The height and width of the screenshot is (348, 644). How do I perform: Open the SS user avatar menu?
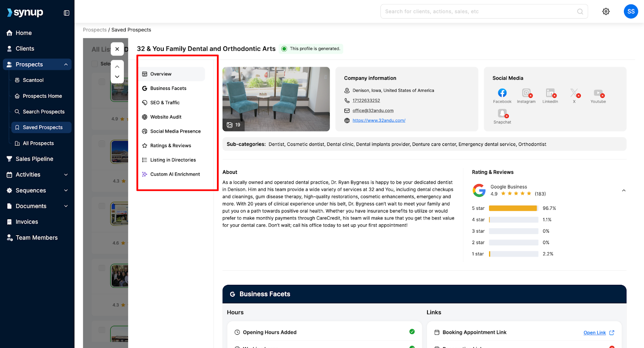(631, 11)
